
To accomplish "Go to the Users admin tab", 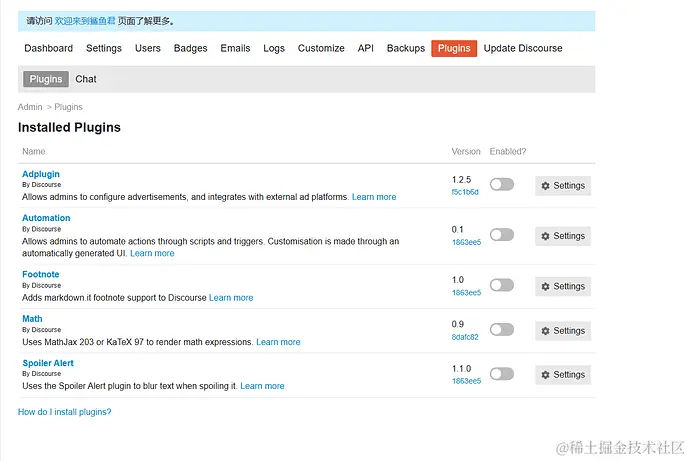I will point(148,48).
